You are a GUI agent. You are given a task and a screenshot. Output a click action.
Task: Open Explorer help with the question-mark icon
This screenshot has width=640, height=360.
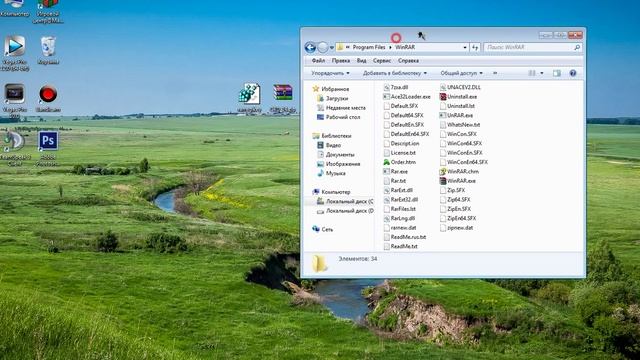(x=573, y=73)
